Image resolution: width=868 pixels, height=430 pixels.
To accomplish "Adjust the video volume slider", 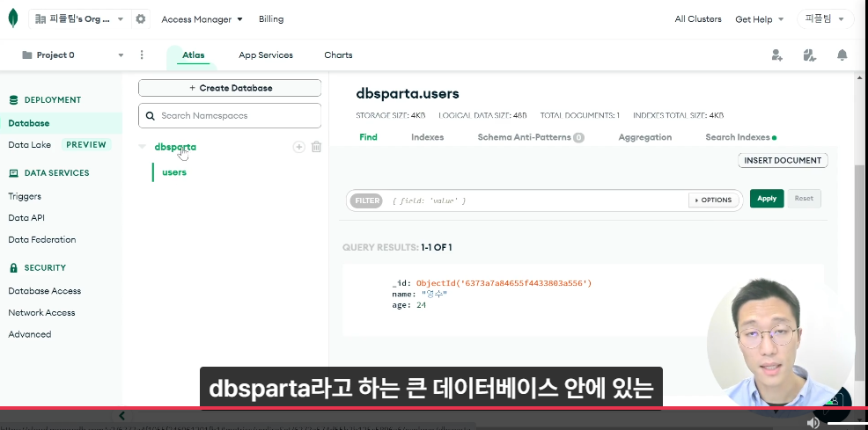I will click(x=847, y=423).
